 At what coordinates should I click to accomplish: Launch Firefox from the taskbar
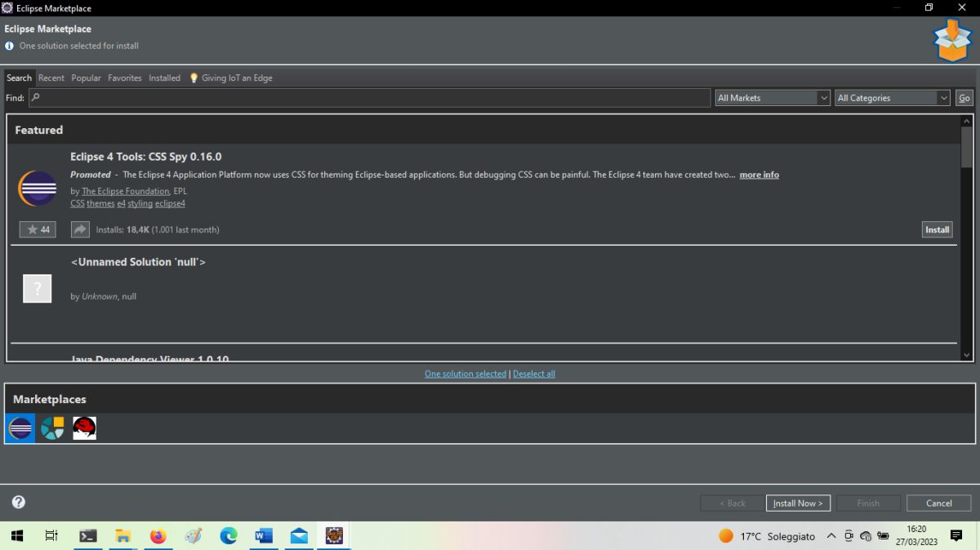click(x=158, y=535)
